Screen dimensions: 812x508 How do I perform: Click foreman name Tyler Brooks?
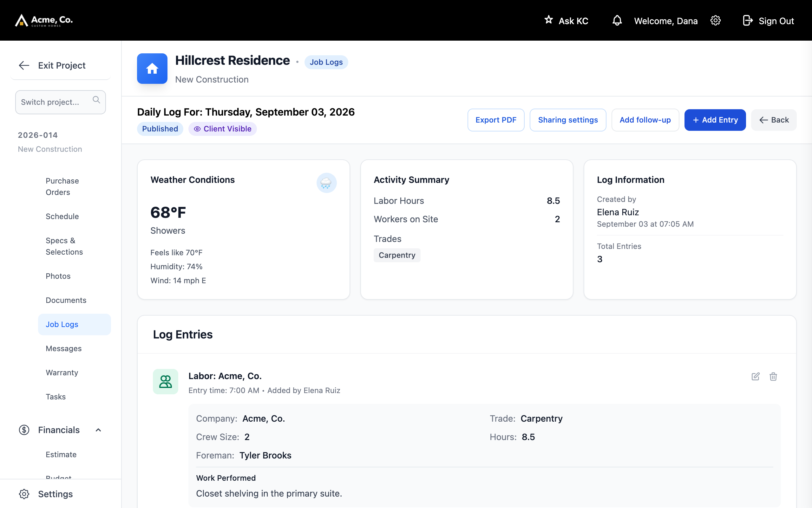click(x=265, y=456)
